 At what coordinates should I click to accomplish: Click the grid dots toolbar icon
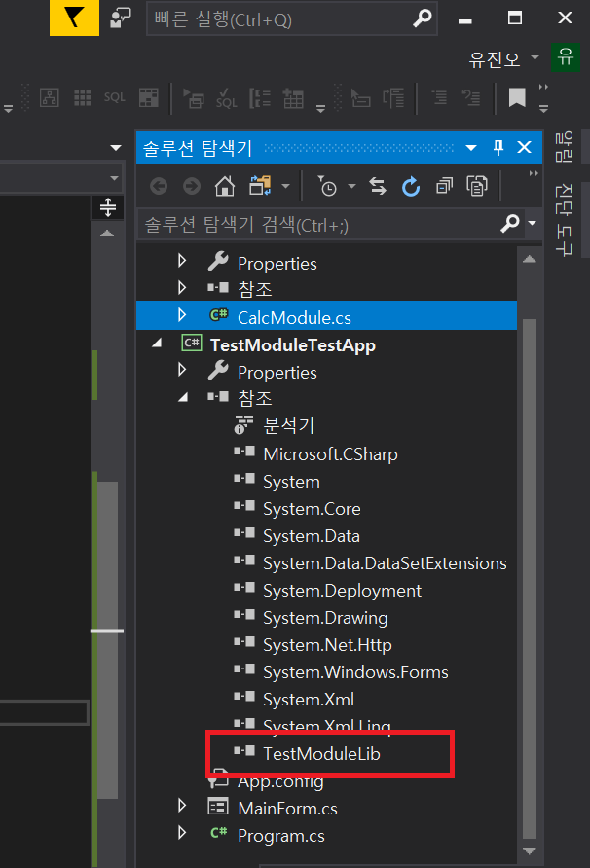coord(83,98)
